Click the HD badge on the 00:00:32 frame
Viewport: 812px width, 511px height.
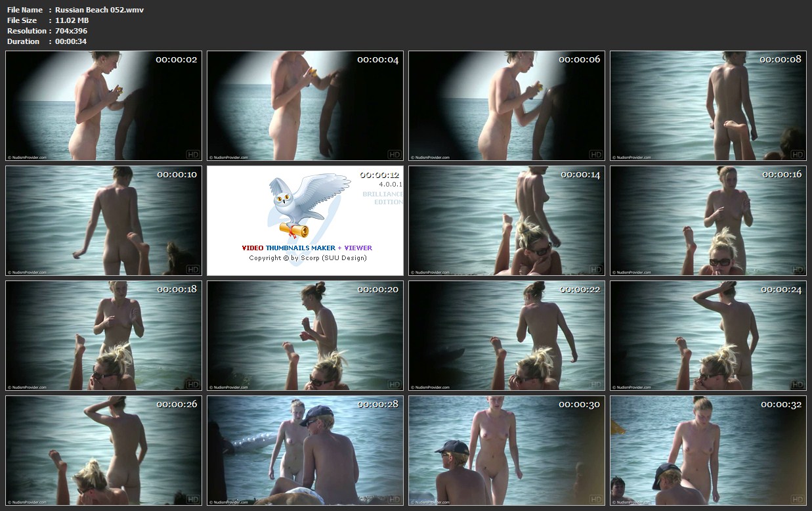coord(797,499)
